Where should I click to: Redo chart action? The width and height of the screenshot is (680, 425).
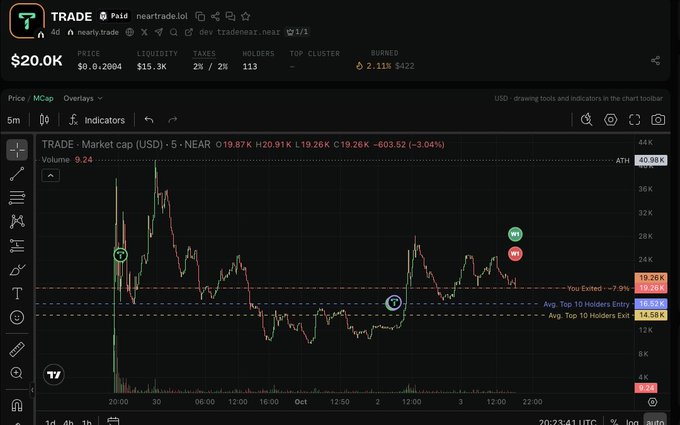point(173,120)
